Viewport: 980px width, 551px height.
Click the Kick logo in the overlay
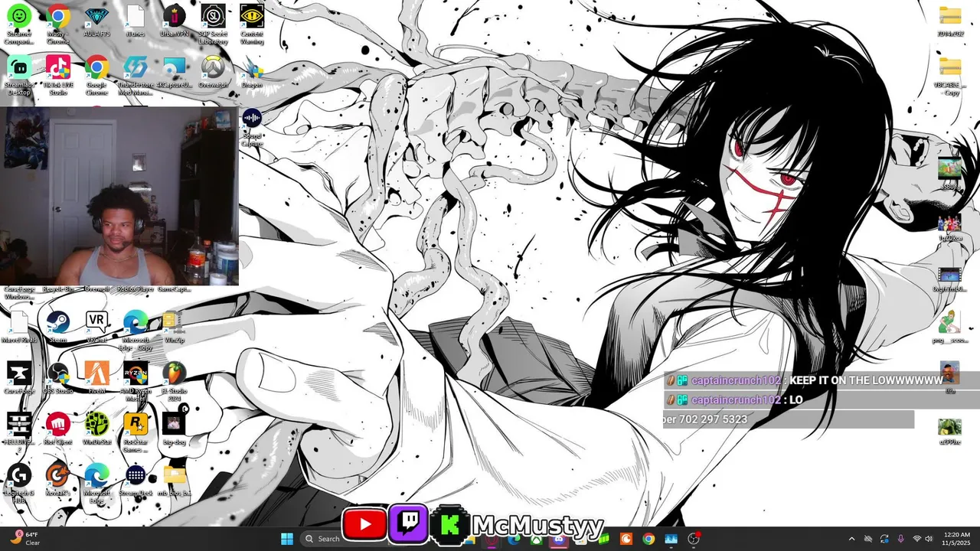(x=449, y=525)
